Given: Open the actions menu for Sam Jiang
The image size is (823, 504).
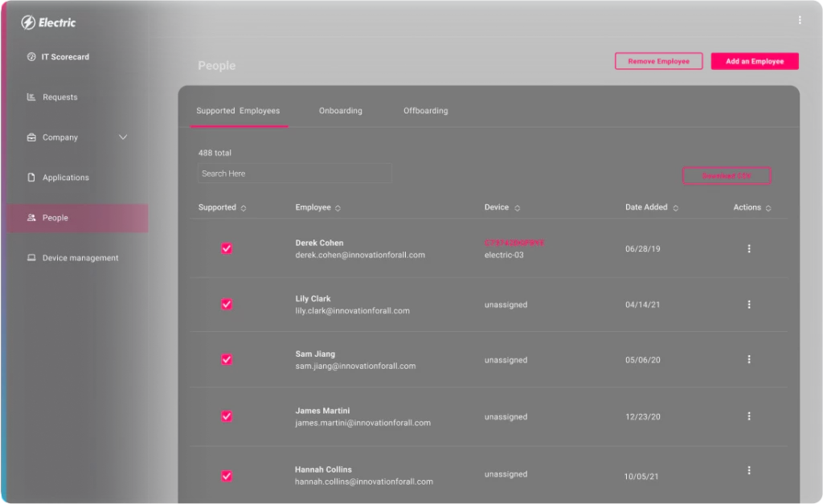Looking at the screenshot, I should pos(749,359).
